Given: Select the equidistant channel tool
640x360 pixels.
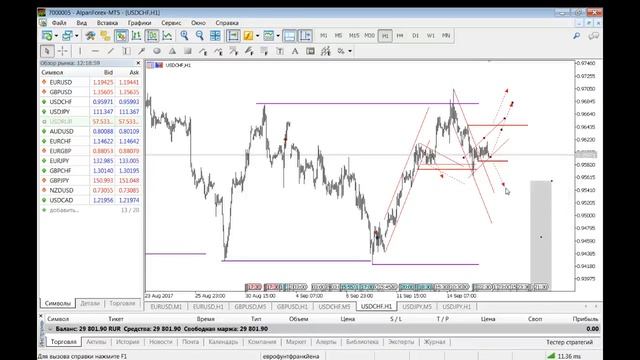Looking at the screenshot, I should click(x=126, y=51).
